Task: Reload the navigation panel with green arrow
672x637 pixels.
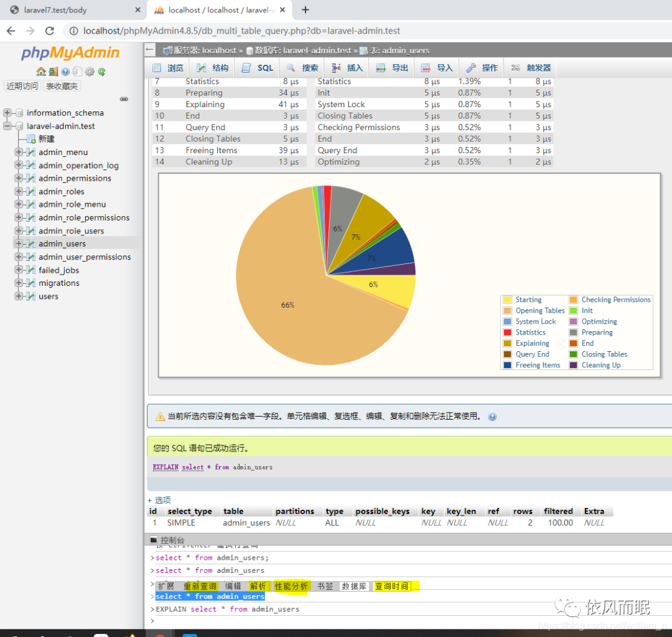Action: click(x=101, y=72)
